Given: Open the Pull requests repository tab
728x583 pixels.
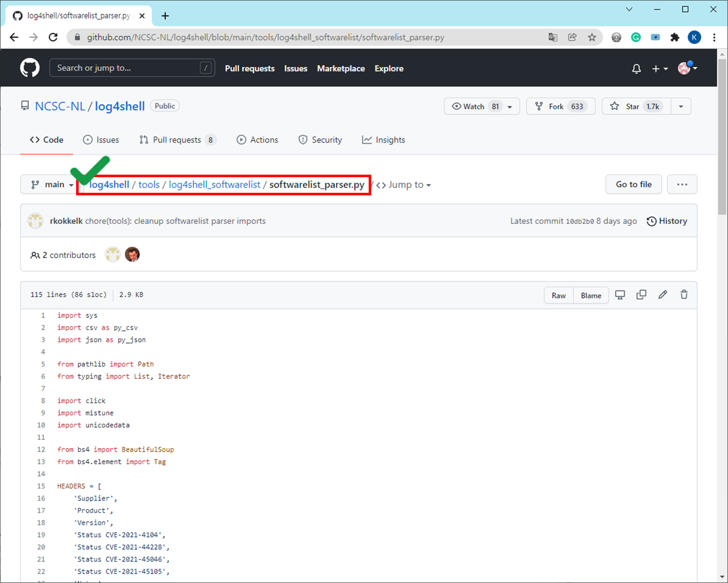Looking at the screenshot, I should click(178, 140).
